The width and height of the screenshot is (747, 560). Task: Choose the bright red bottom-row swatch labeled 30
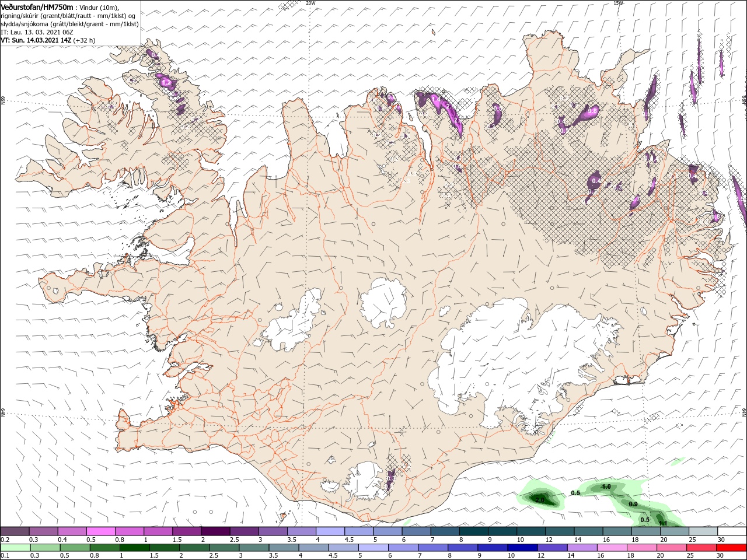coord(732,548)
